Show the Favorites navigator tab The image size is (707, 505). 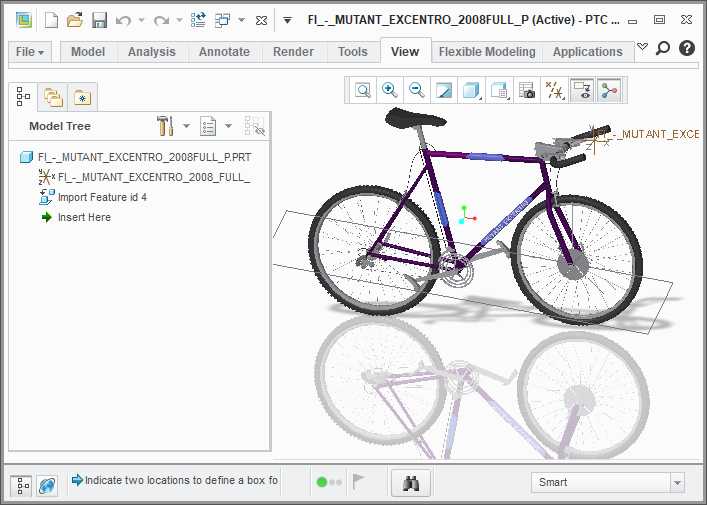point(83,97)
